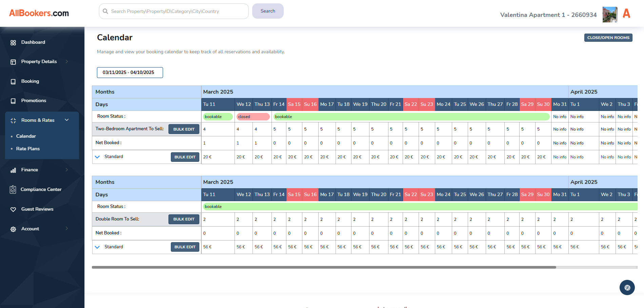
Task: Expand Standard rate for Two-Bedroom Apartment
Action: point(97,157)
